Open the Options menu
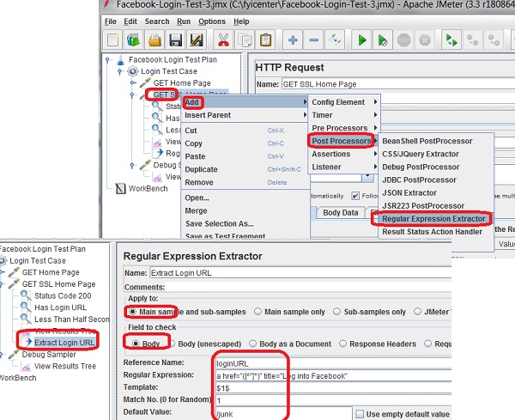Viewport: 515px width, 420px height. click(212, 21)
